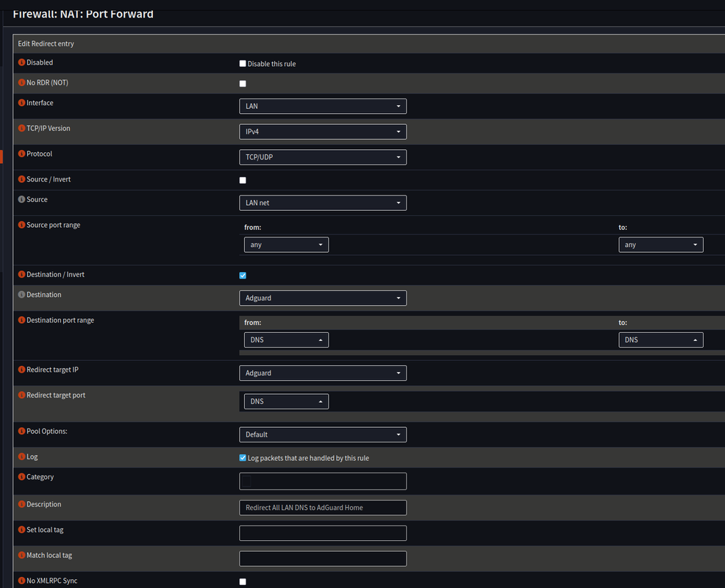Click the Firewall: NAT: Port Forward title
The width and height of the screenshot is (725, 588).
click(83, 14)
